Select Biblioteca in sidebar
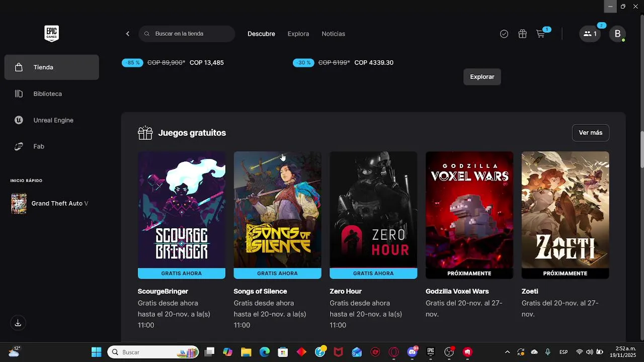The width and height of the screenshot is (644, 362). (52, 94)
